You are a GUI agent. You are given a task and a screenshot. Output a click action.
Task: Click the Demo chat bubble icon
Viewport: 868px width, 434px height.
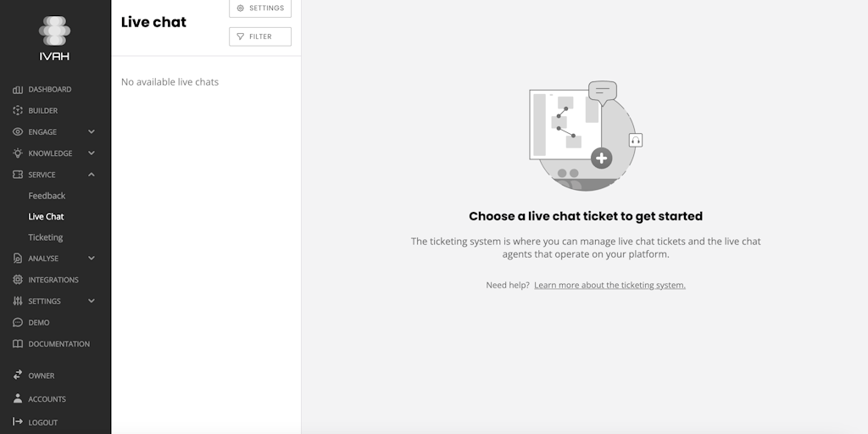tap(18, 323)
